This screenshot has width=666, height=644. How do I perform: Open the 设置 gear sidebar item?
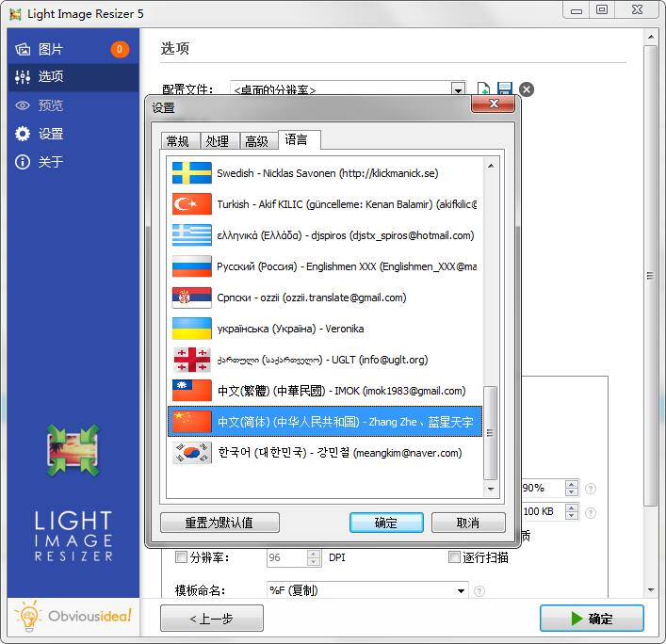coord(73,134)
